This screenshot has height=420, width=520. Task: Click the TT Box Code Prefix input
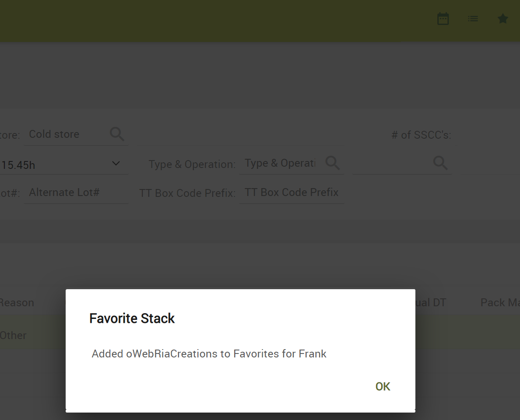click(292, 192)
